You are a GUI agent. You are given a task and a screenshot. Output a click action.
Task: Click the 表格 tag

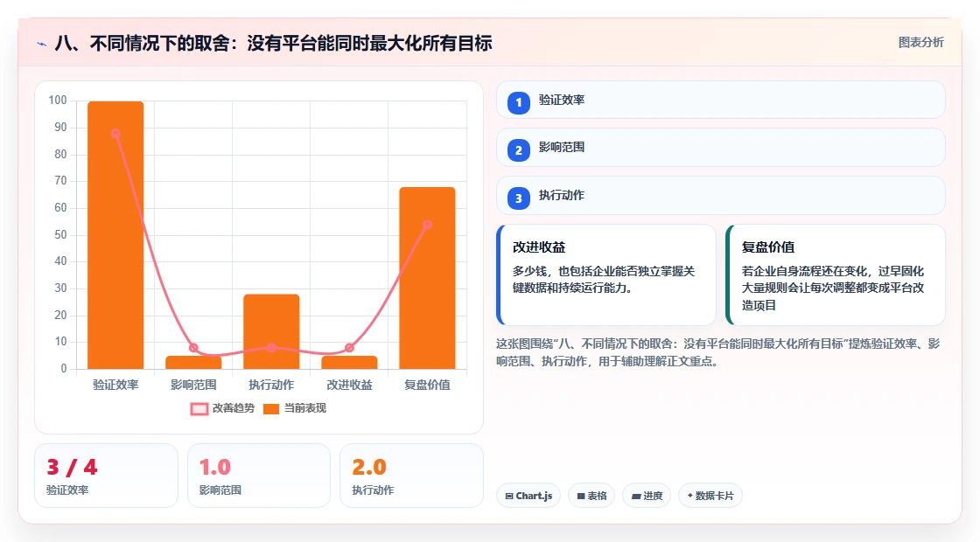click(x=591, y=496)
